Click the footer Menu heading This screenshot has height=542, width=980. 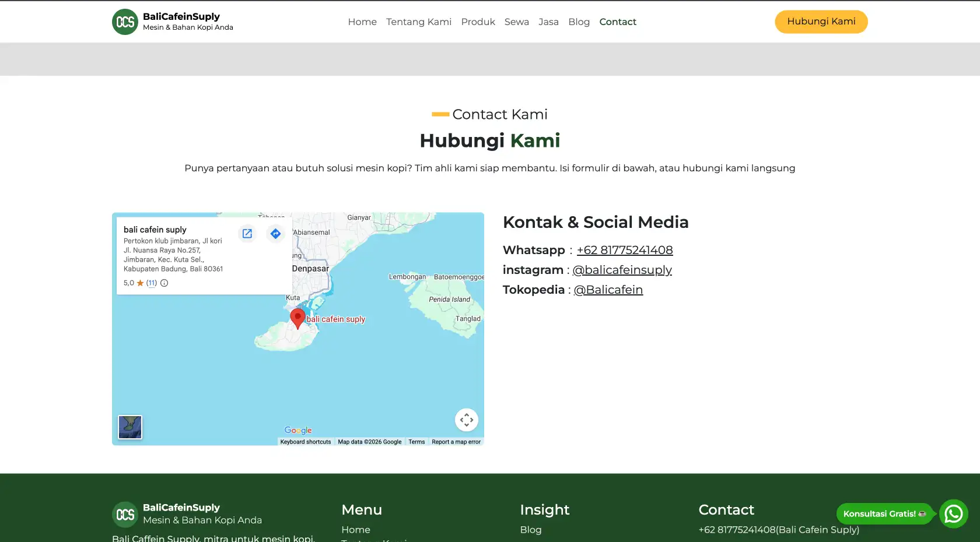(x=362, y=510)
